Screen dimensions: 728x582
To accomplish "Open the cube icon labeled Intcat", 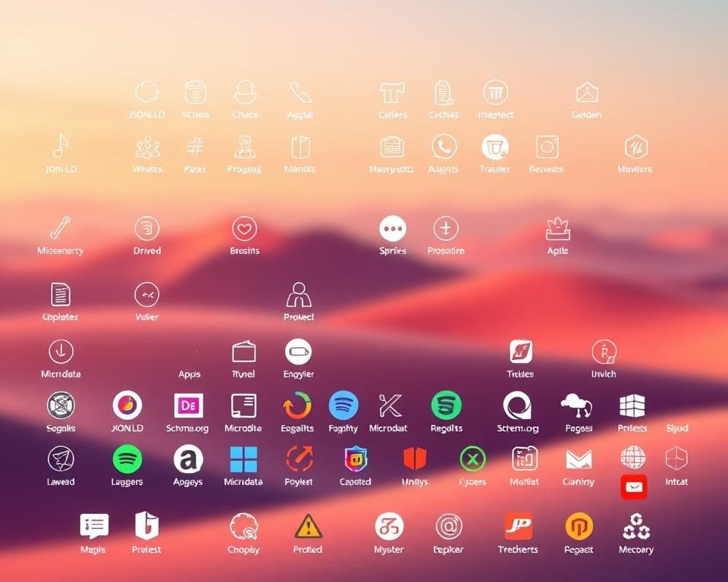I will [x=676, y=459].
